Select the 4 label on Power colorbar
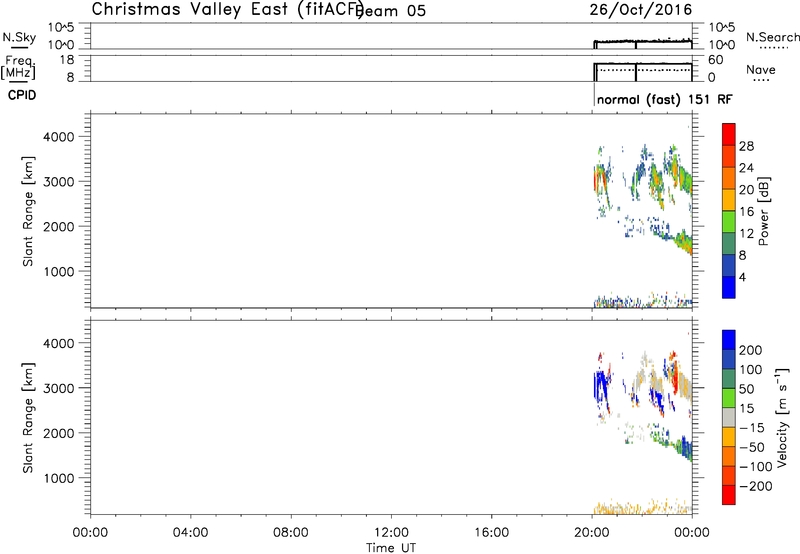This screenshot has height=554, width=800. [742, 277]
